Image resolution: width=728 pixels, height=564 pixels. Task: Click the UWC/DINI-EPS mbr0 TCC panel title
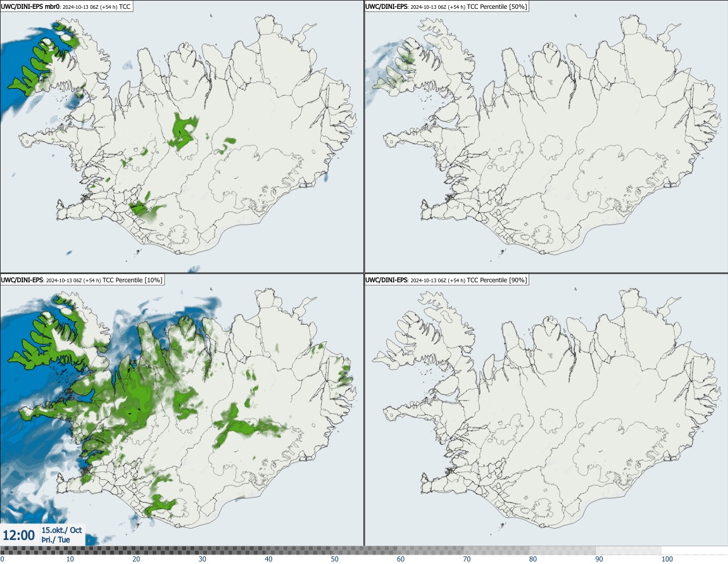point(66,6)
